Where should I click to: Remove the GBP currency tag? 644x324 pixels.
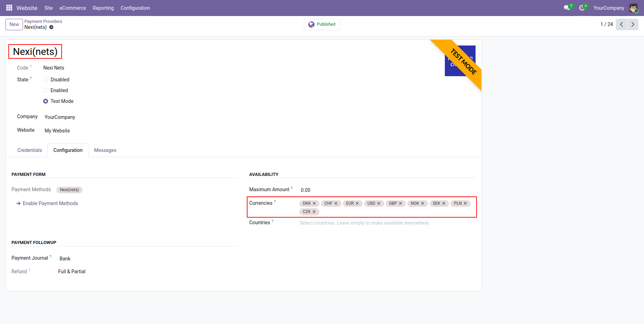(x=400, y=203)
